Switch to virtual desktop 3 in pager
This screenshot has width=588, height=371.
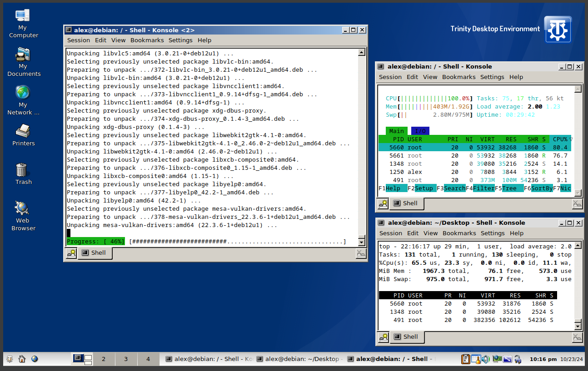(x=126, y=359)
